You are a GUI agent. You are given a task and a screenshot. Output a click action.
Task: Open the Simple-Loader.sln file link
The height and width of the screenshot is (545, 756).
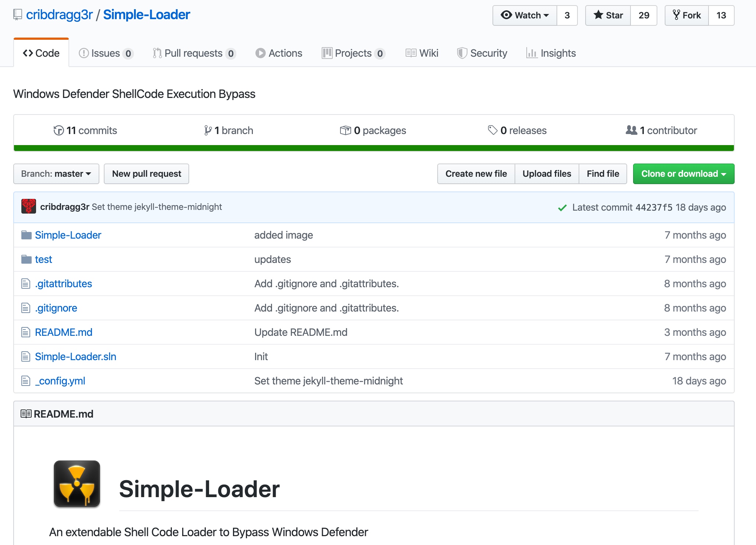(x=75, y=356)
